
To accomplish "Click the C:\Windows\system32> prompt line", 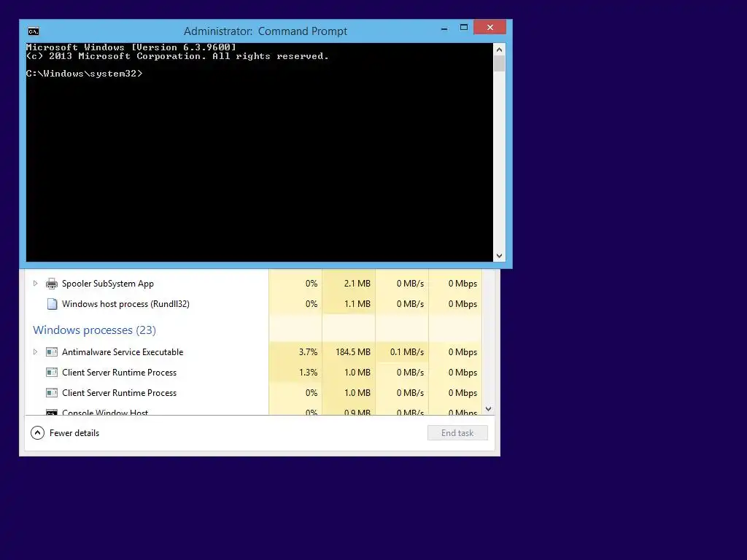I will 85,74.
